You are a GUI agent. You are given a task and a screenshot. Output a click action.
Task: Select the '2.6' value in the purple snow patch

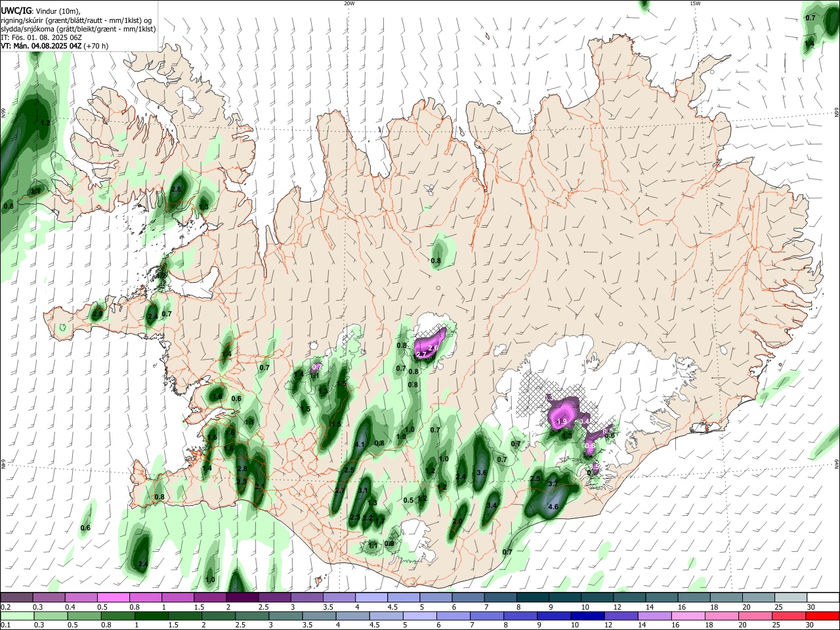click(432, 348)
